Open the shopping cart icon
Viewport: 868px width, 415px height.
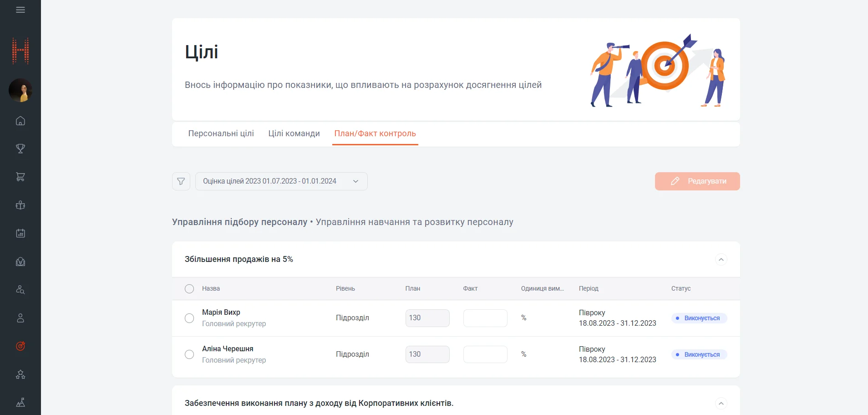[x=20, y=177]
